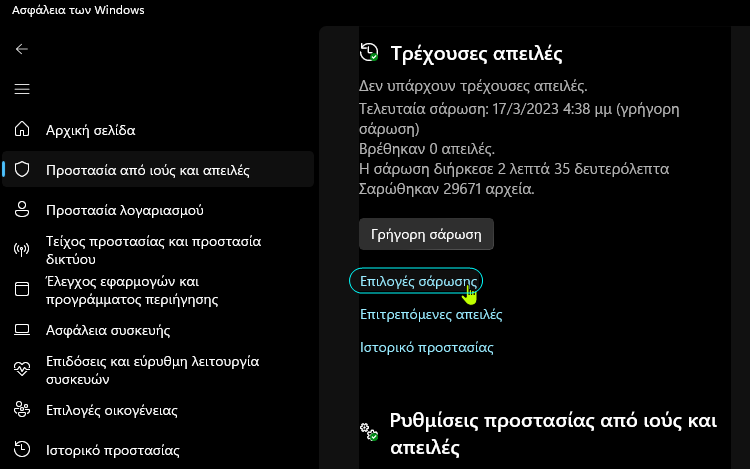Click the Τρέχουσες απειλές clock icon
Screen dimensions: 750x469
click(x=369, y=52)
